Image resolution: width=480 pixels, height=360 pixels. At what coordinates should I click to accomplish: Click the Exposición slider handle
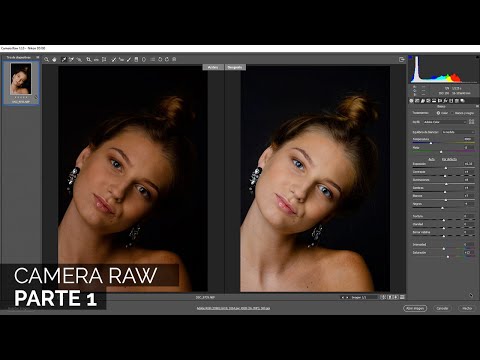(446, 168)
